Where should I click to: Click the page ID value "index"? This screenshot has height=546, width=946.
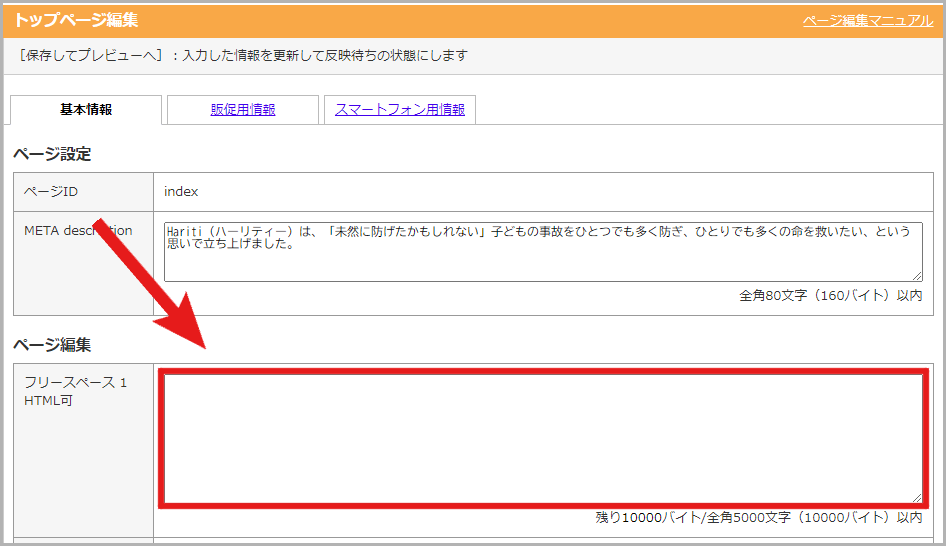181,192
